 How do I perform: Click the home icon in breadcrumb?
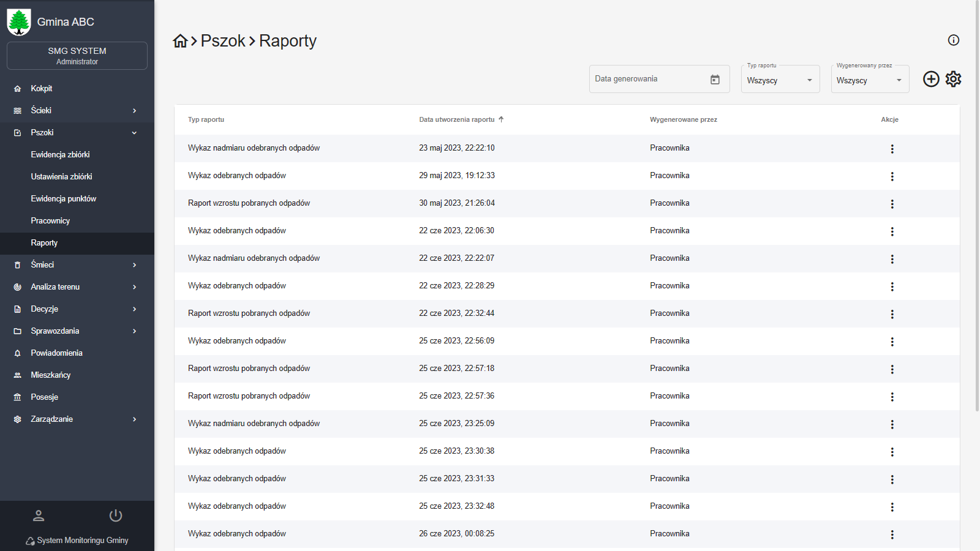[x=180, y=41]
